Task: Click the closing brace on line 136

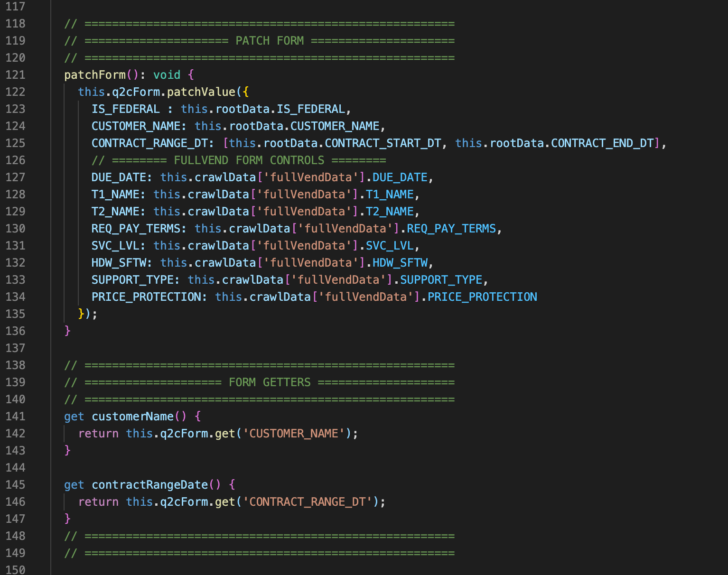Action: point(67,331)
